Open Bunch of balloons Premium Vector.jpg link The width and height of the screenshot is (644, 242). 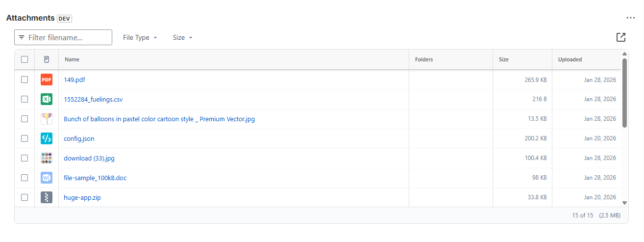coord(159,119)
